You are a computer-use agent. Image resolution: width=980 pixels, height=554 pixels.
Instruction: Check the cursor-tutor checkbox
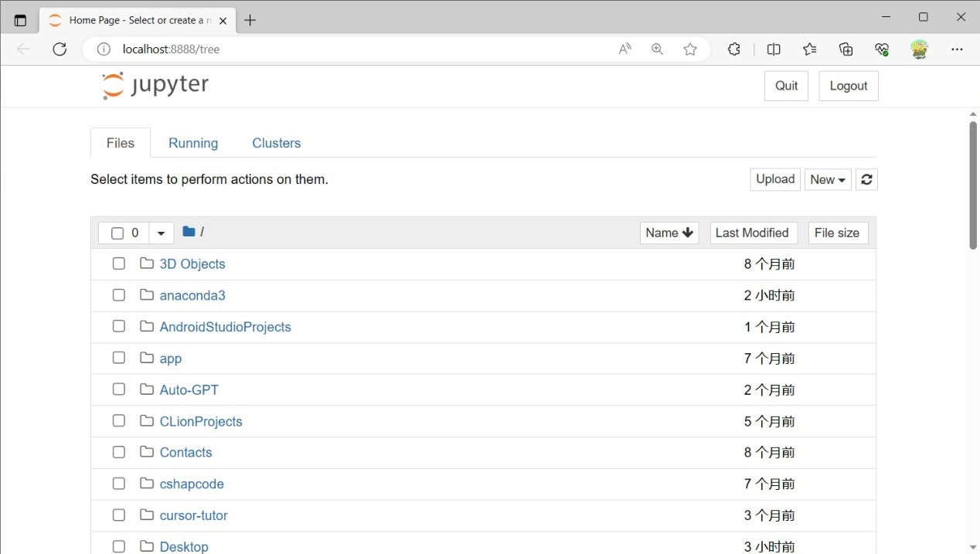tap(118, 515)
